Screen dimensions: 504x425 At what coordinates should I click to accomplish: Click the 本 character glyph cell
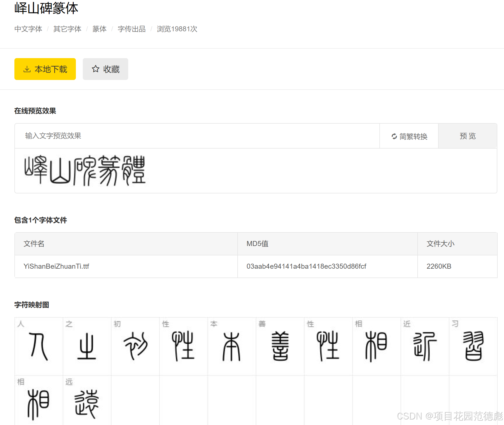232,346
